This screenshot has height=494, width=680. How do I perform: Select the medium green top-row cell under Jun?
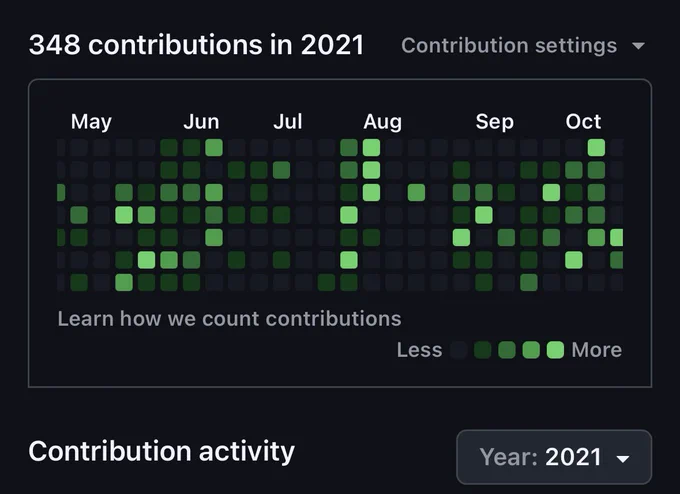pyautogui.click(x=214, y=147)
